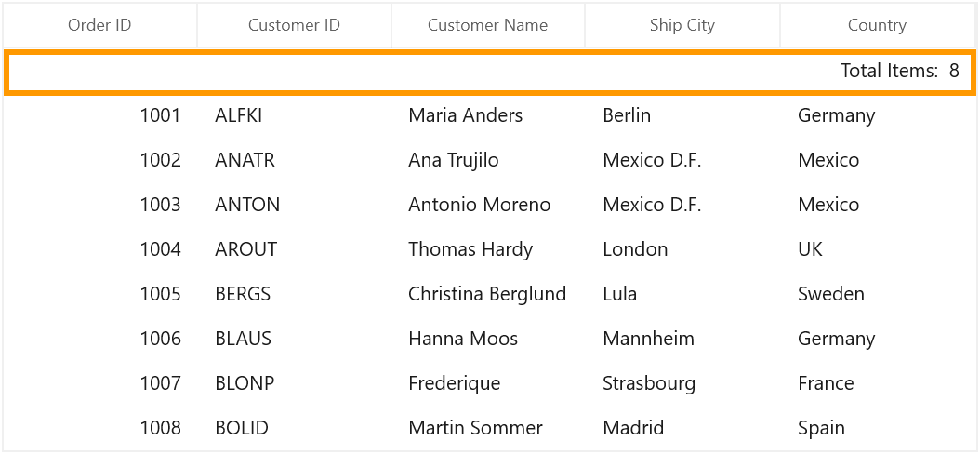Click the Martin Sommer name cell

pyautogui.click(x=488, y=428)
